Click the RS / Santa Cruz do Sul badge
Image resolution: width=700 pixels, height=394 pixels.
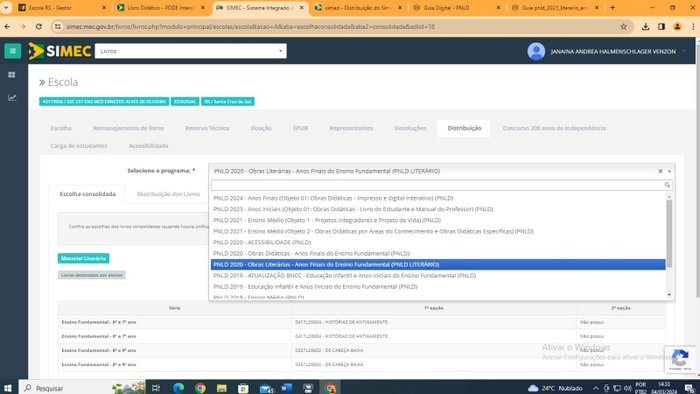(228, 101)
